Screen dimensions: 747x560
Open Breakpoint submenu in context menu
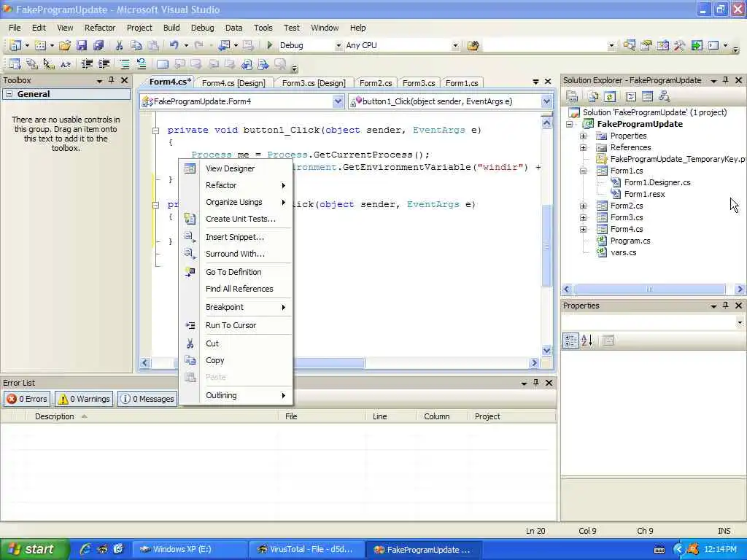point(236,307)
